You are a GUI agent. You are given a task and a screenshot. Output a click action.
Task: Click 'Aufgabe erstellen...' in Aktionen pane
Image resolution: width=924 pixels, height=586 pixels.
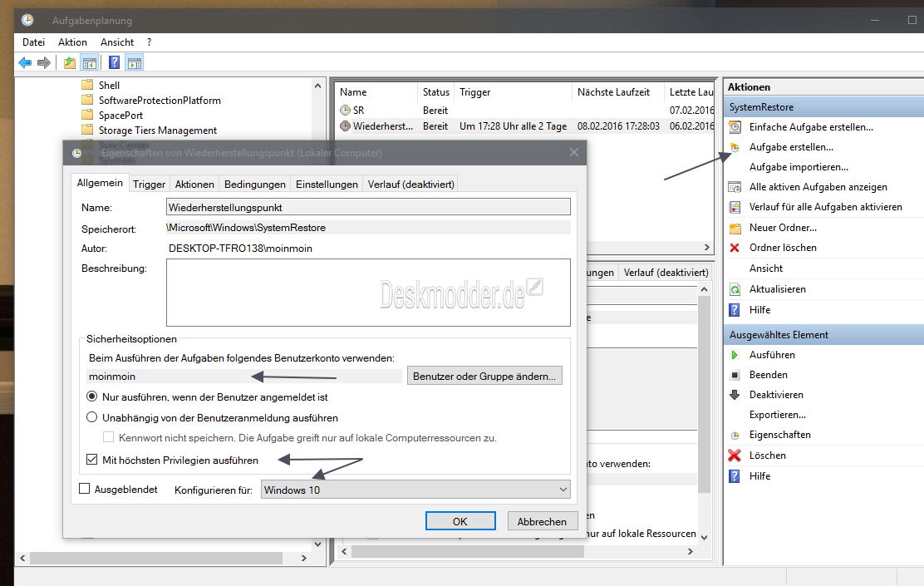[x=791, y=147]
